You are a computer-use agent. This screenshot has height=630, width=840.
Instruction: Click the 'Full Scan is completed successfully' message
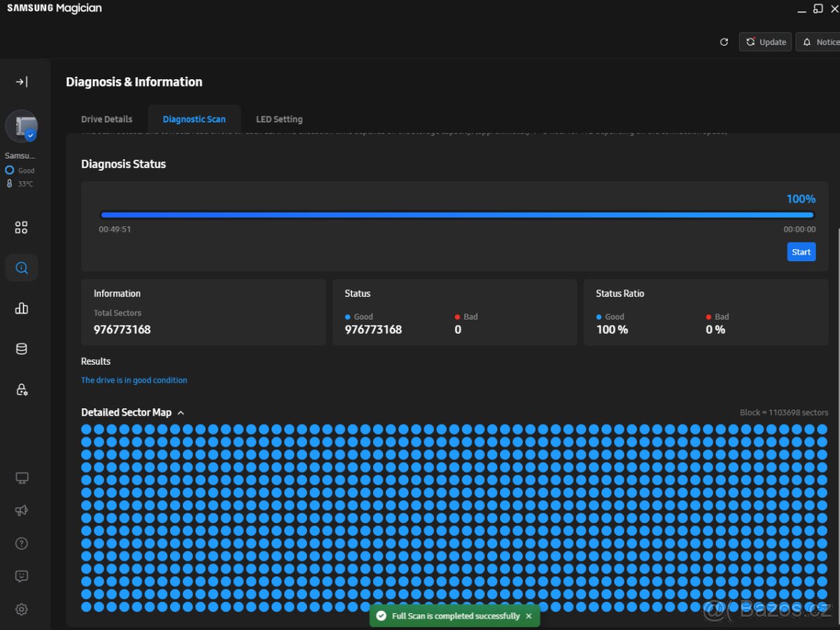coord(456,616)
